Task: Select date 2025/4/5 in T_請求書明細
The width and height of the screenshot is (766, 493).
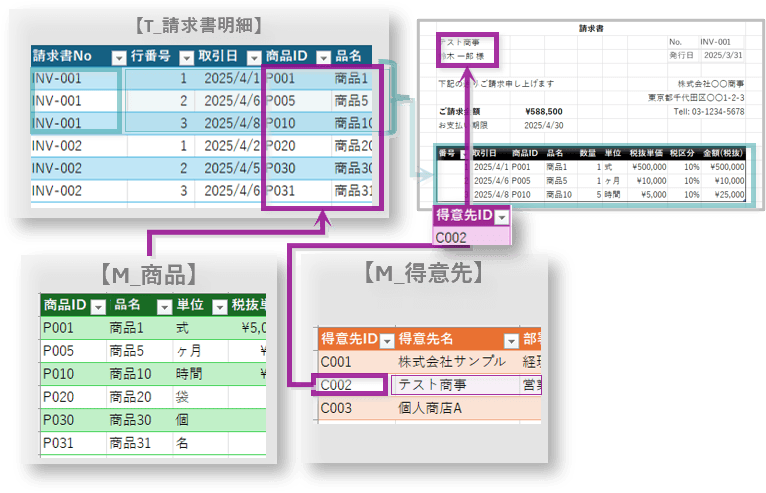Action: point(232,168)
